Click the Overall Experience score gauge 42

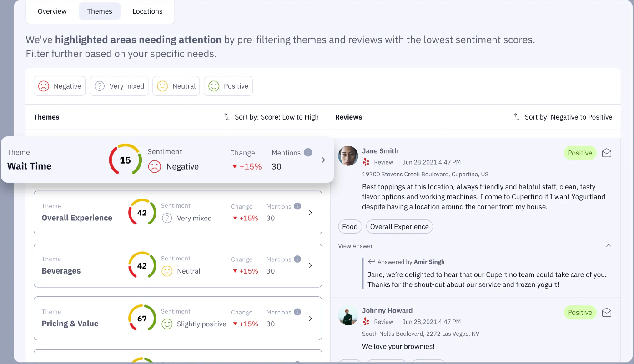pyautogui.click(x=142, y=213)
